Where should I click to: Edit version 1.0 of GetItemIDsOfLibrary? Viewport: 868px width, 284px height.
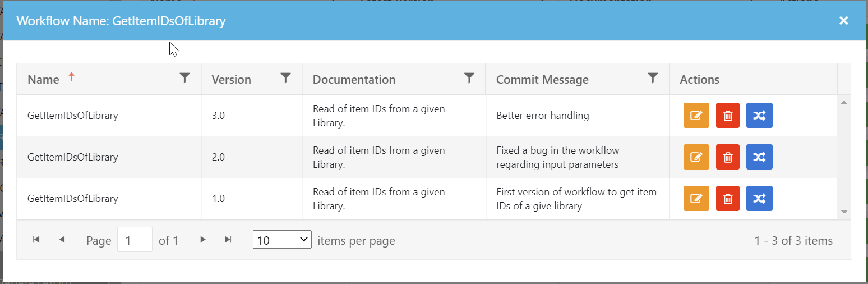[696, 199]
